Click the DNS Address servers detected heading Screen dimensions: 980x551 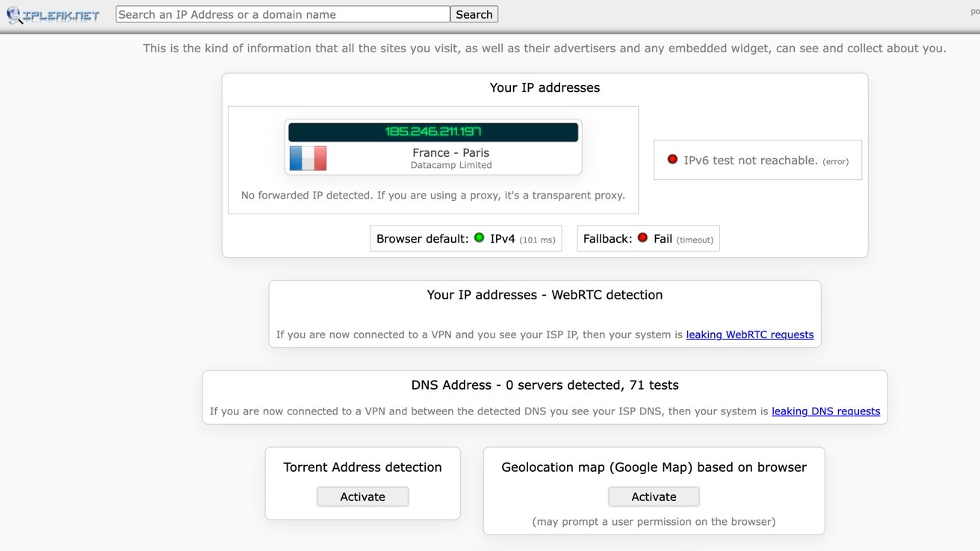coord(545,385)
